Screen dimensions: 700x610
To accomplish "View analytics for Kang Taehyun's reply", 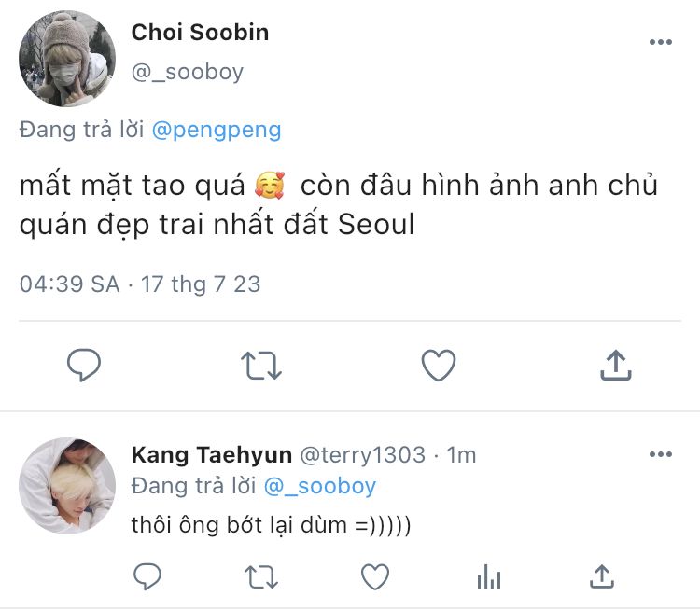I will coord(489,577).
